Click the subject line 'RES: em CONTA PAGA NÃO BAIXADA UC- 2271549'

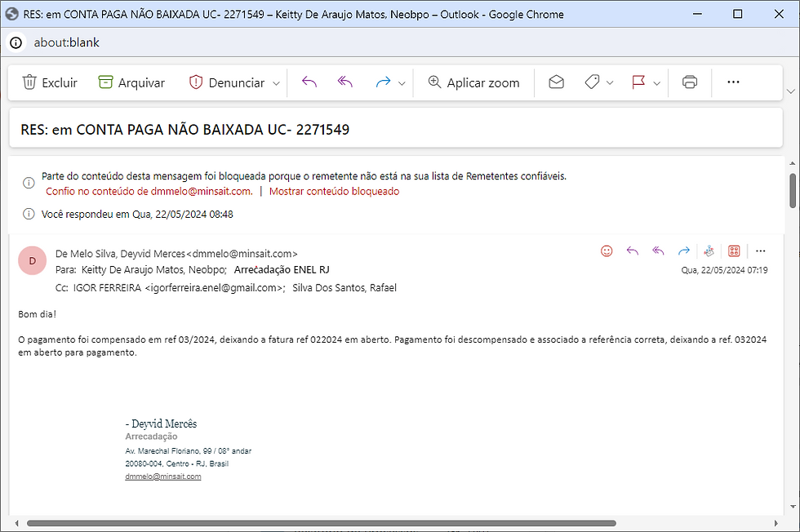tap(184, 130)
